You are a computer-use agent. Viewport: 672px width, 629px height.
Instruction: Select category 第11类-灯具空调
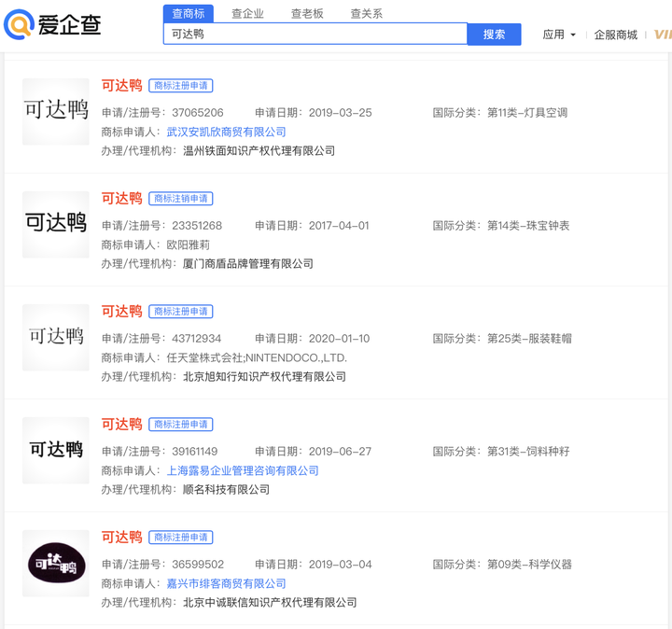tap(527, 113)
